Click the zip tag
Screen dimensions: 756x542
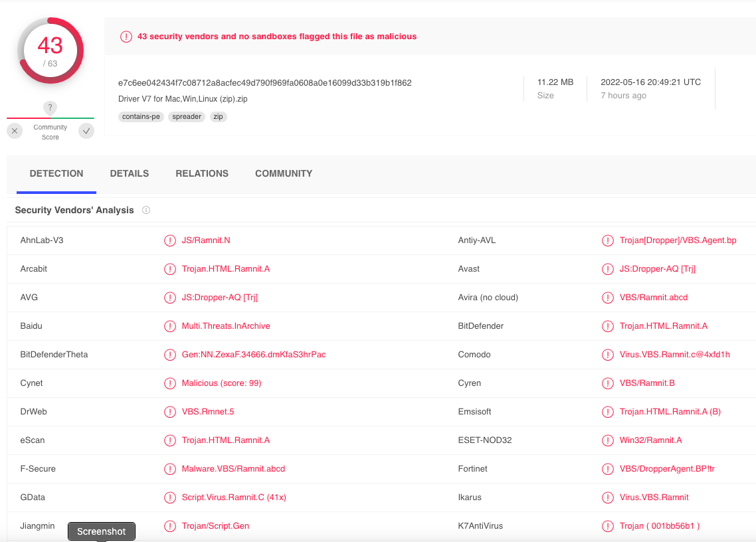pyautogui.click(x=218, y=117)
